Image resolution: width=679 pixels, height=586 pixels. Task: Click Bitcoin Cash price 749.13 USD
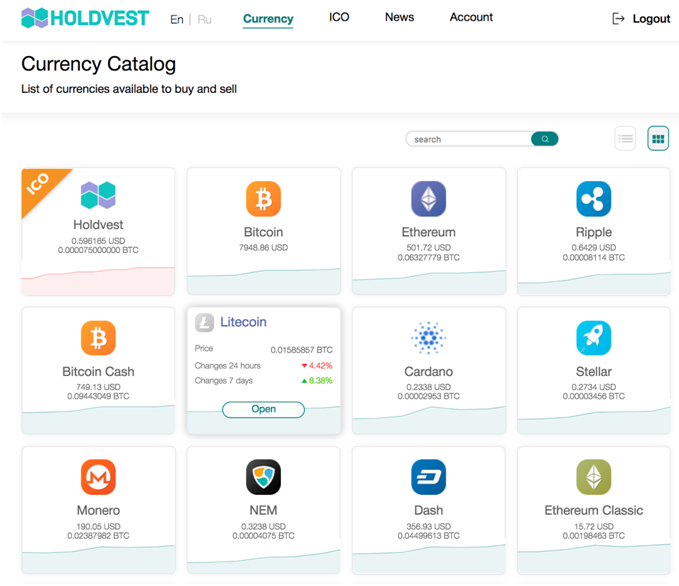tap(98, 387)
